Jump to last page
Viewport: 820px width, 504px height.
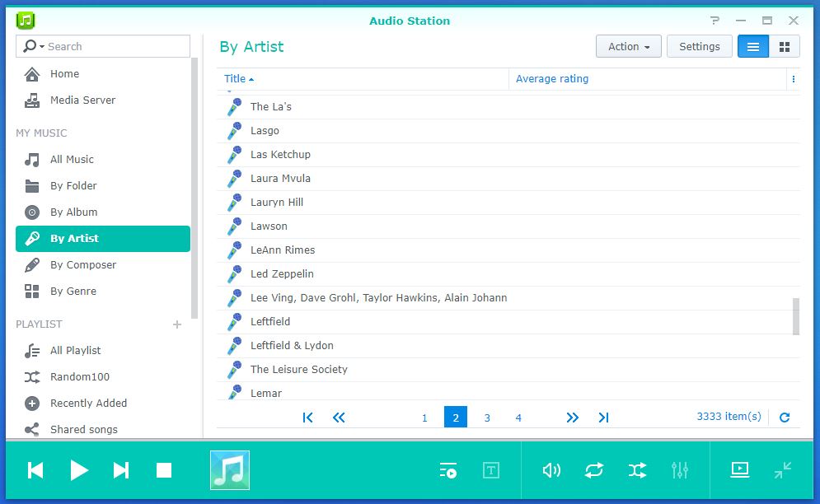pos(603,418)
